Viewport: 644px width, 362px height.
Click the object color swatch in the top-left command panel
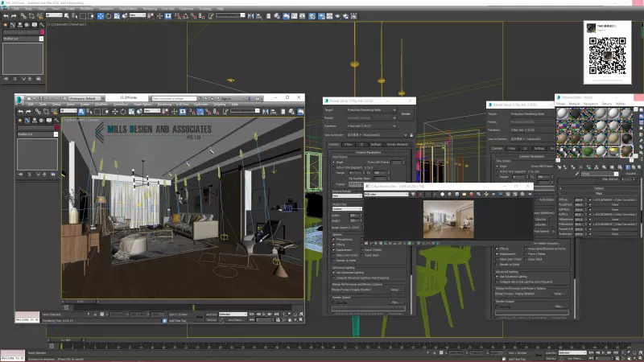42,31
